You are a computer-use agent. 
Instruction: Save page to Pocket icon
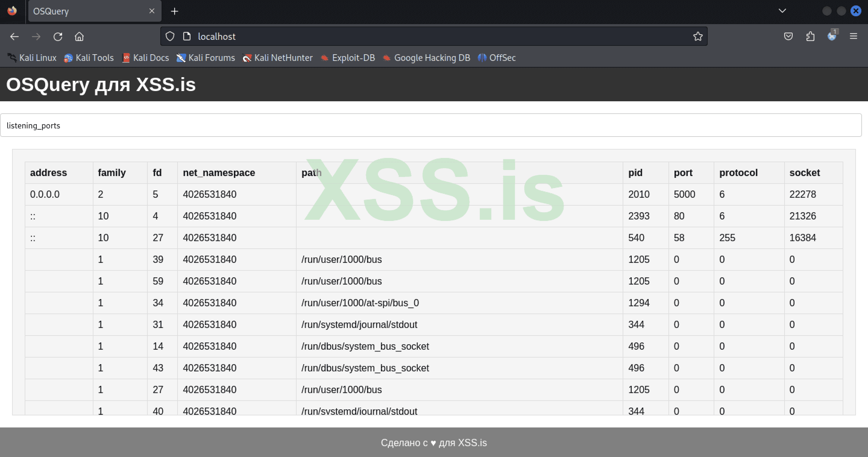point(788,36)
